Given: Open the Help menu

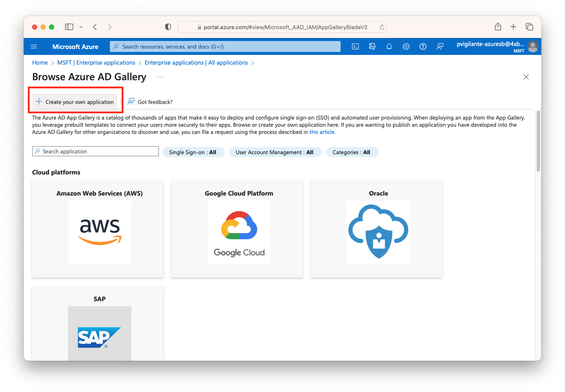Looking at the screenshot, I should point(423,46).
